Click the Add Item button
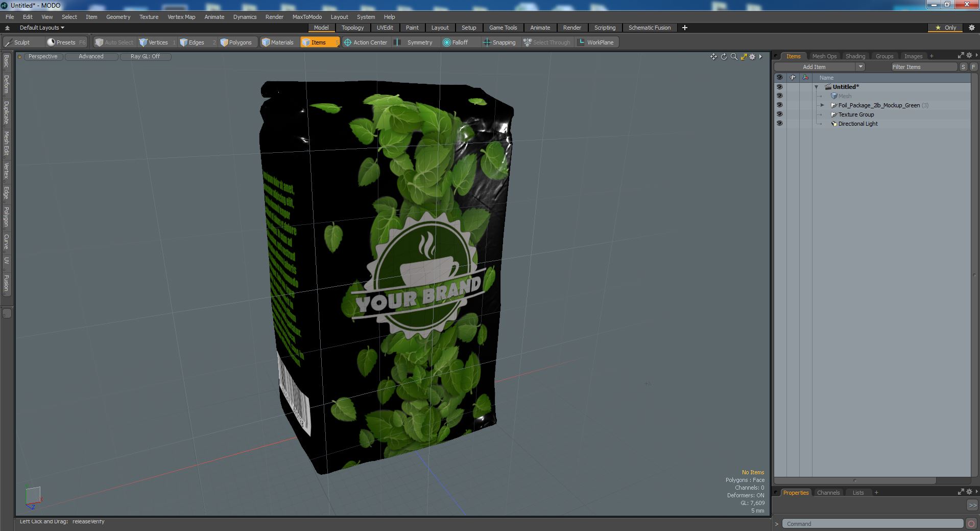This screenshot has height=531, width=980. coord(815,67)
